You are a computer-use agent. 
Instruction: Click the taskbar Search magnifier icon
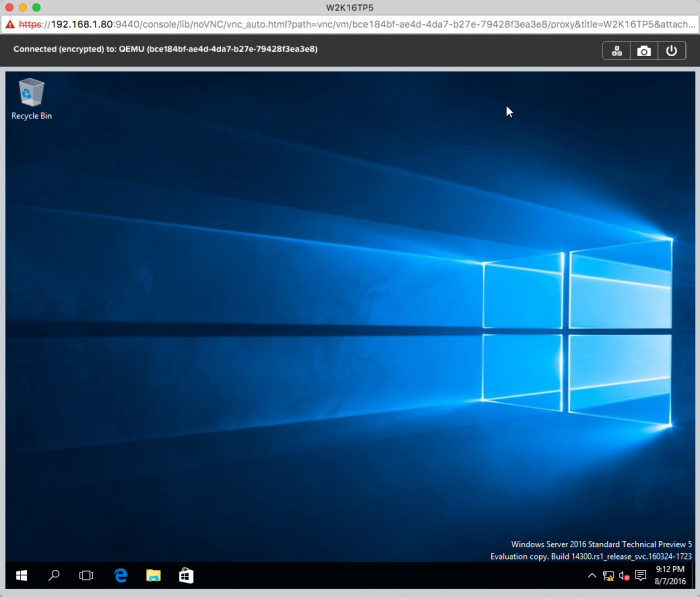(54, 576)
